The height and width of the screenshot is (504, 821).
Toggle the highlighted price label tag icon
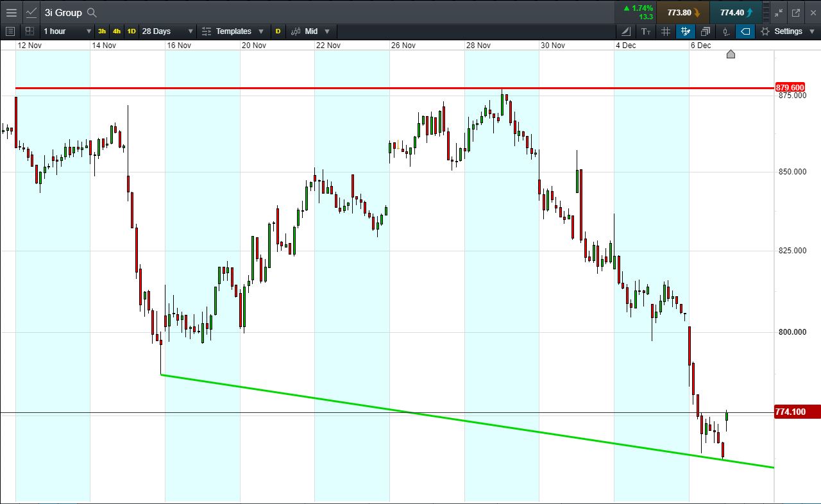click(745, 31)
